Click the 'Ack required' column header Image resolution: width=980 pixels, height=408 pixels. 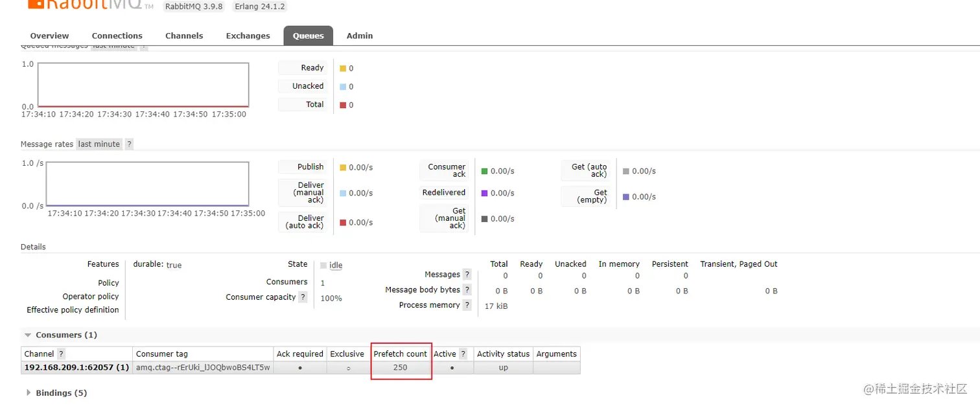(x=300, y=354)
